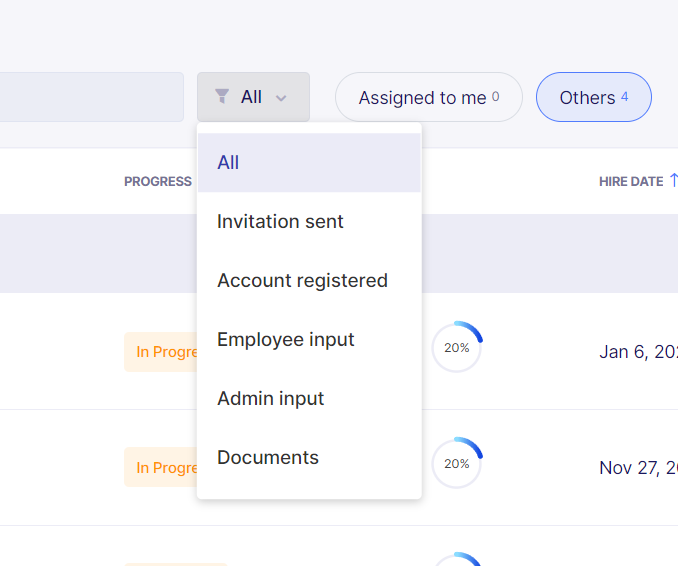Choose Invitation sent filter option
Viewport: 678px width, 566px height.
(309, 221)
